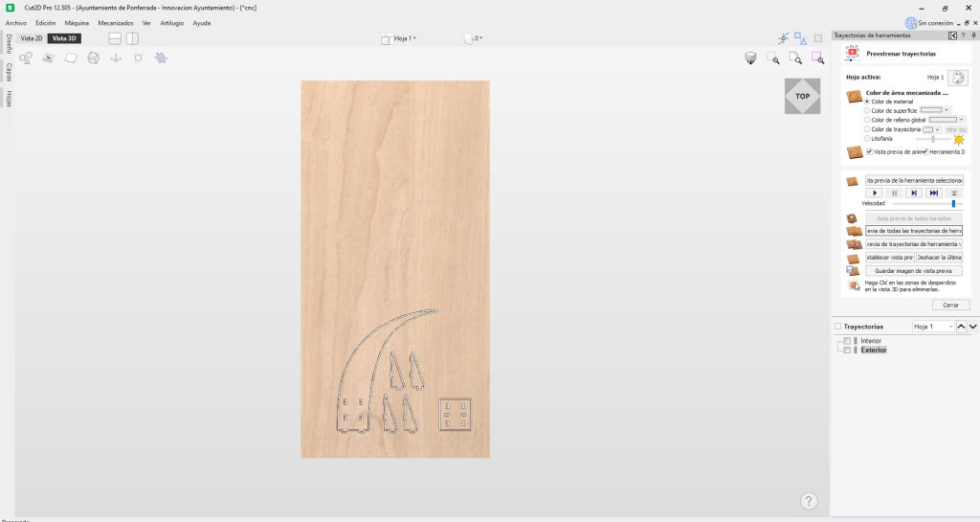980x522 pixels.
Task: Open the Máquina menu
Action: pos(77,23)
